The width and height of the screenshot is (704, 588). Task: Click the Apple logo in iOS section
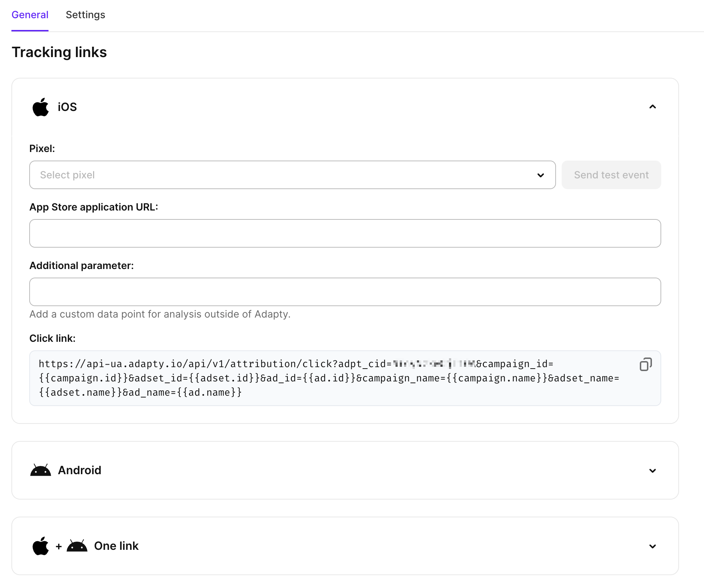40,107
